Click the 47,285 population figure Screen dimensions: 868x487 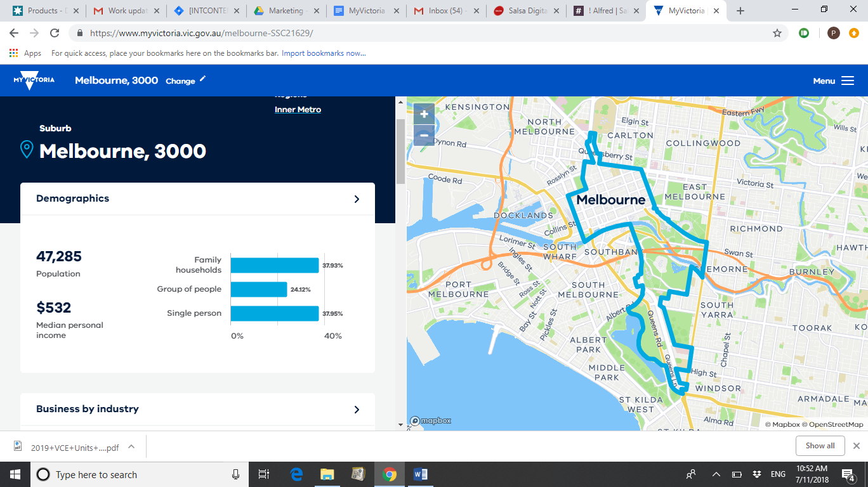59,256
